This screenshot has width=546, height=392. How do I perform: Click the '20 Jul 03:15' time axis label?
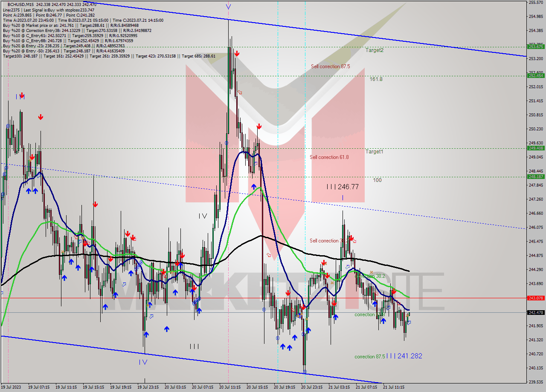175,388
